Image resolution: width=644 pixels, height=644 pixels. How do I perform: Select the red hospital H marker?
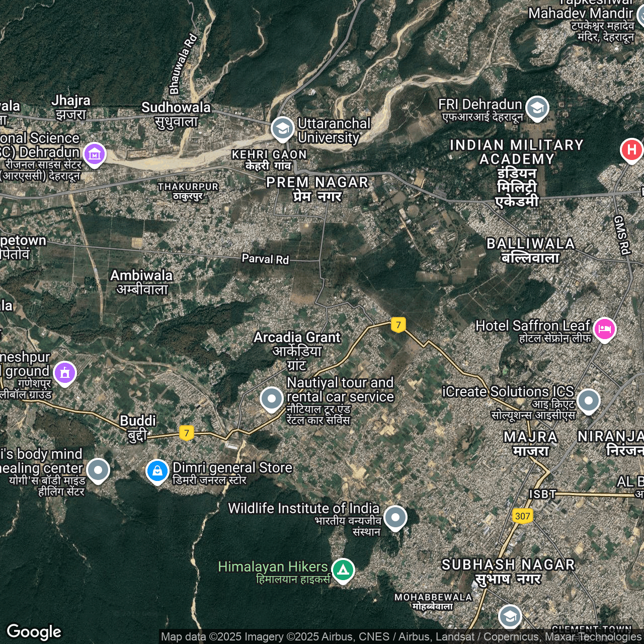631,150
